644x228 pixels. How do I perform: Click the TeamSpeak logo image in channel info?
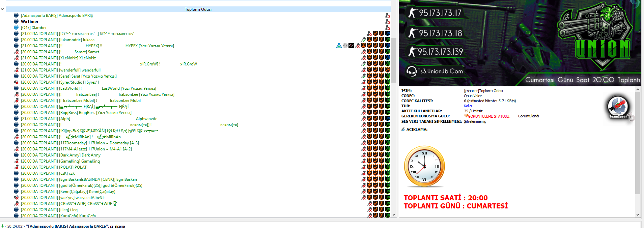tap(620, 108)
